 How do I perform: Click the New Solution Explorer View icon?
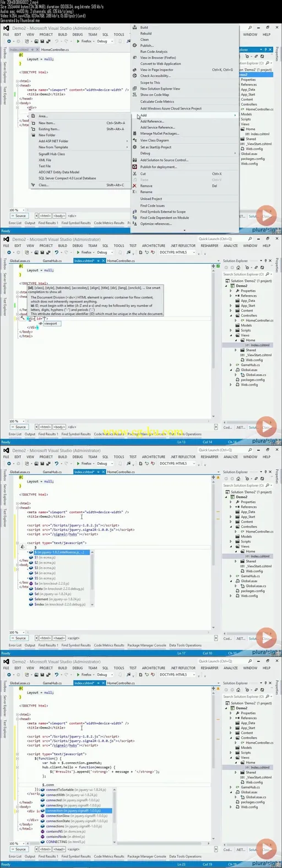[x=135, y=89]
